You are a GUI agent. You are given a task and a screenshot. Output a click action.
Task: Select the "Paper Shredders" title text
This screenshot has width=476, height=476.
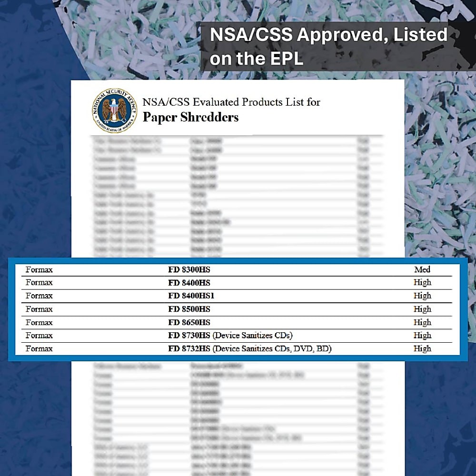click(190, 117)
